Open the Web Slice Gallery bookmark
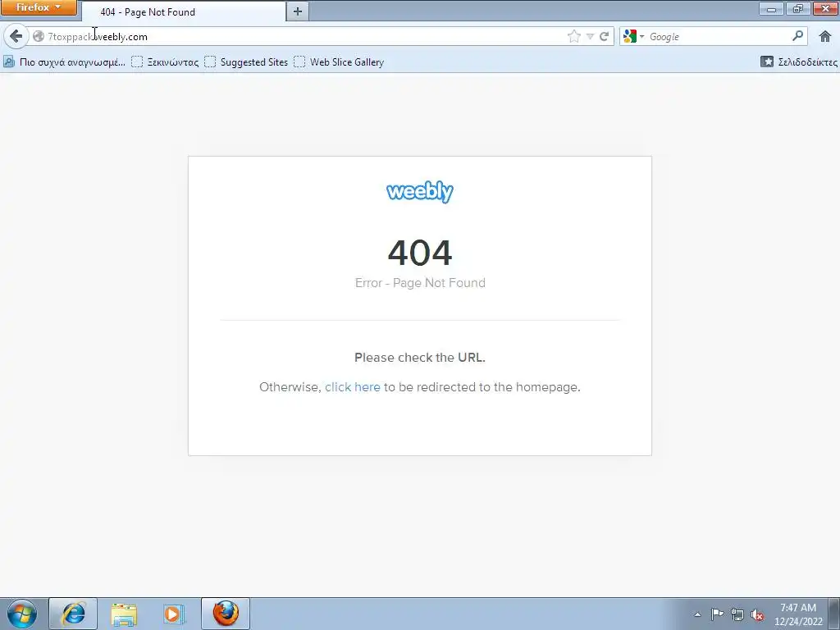The height and width of the screenshot is (630, 840). click(x=339, y=62)
